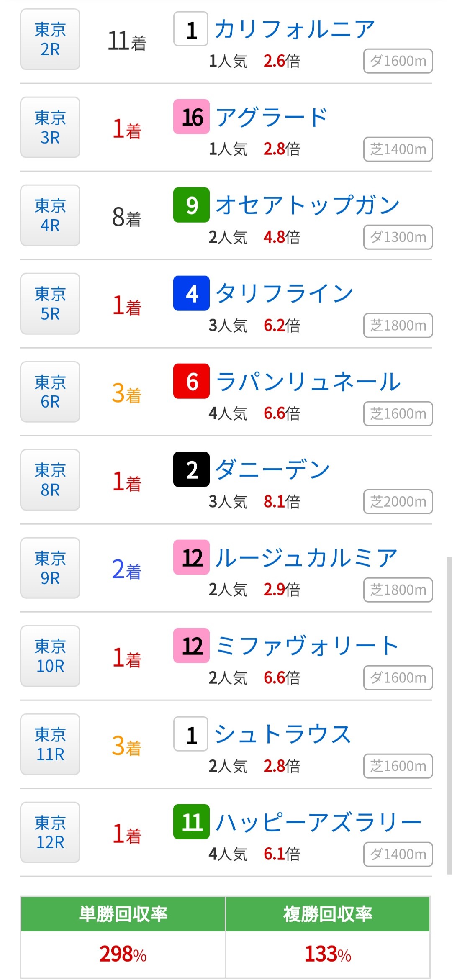
Task: Open horse link ダニーデン
Action: coord(272,469)
